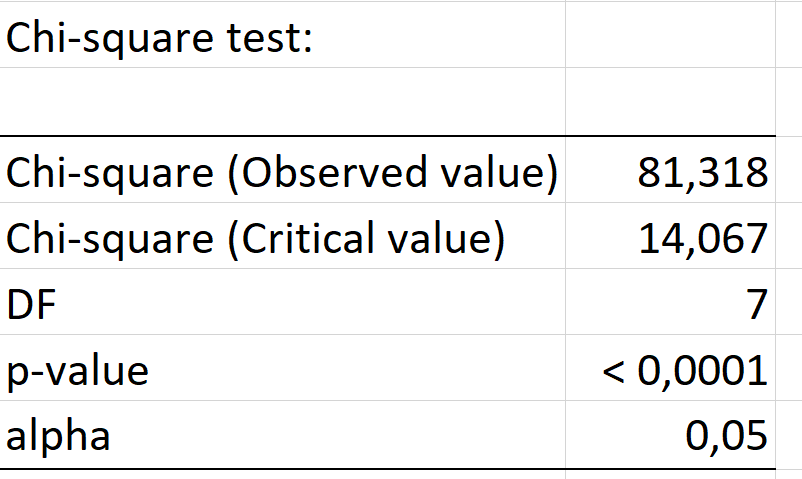The height and width of the screenshot is (479, 802).
Task: Click the cell containing 81,318
Action: 671,170
